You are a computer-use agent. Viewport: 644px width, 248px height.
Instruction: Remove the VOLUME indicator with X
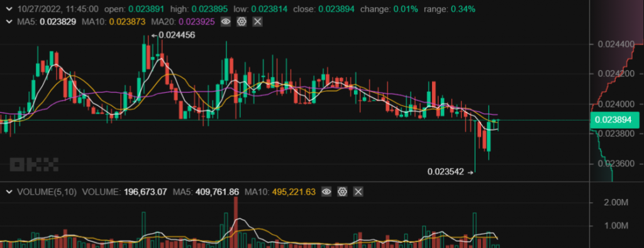click(358, 191)
